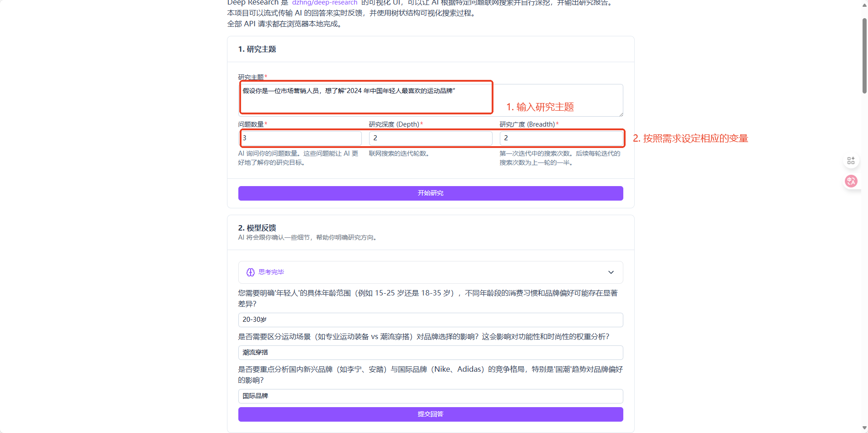Expand the 思考完毕 panel with the chevron
Image resolution: width=868 pixels, height=433 pixels.
pyautogui.click(x=611, y=272)
